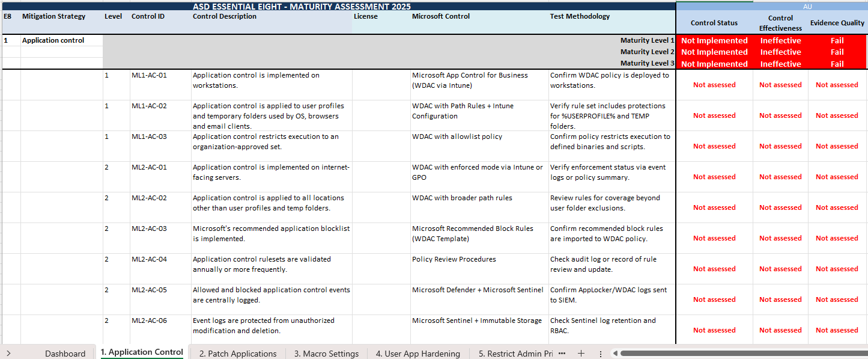Select the Test Methodology column header
Image resolution: width=868 pixels, height=359 pixels.
tap(580, 17)
